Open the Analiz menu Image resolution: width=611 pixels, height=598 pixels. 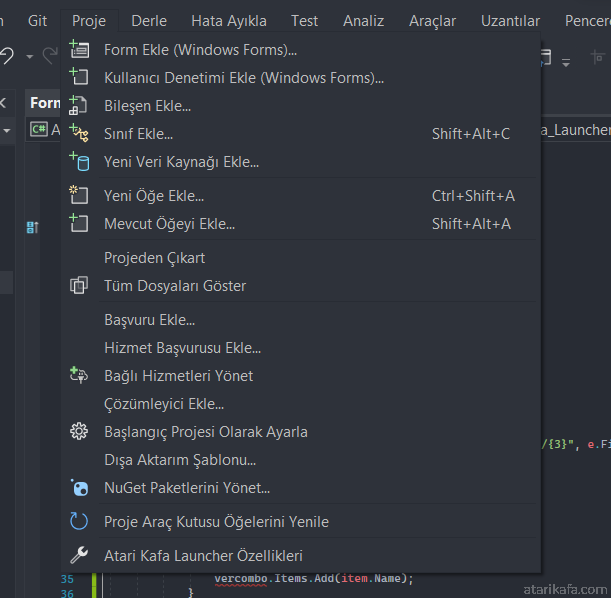[x=363, y=21]
